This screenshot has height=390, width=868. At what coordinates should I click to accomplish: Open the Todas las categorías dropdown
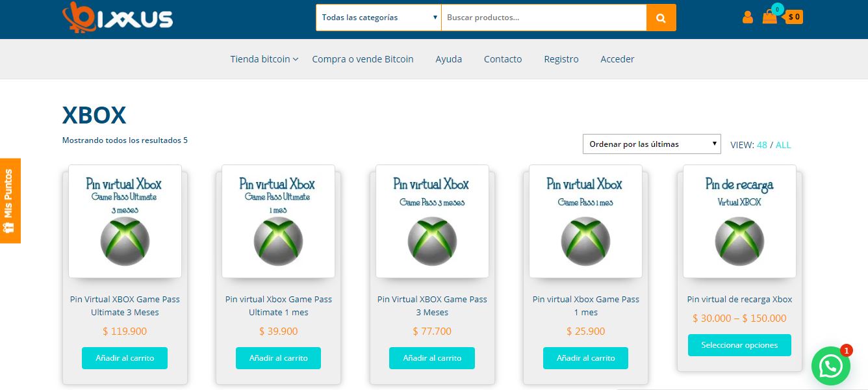379,18
